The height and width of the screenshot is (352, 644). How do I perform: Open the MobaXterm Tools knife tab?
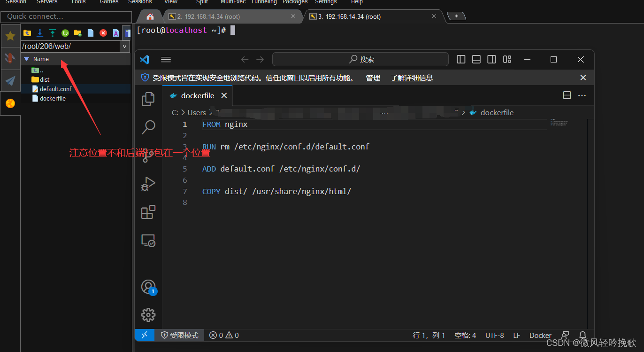click(x=10, y=58)
